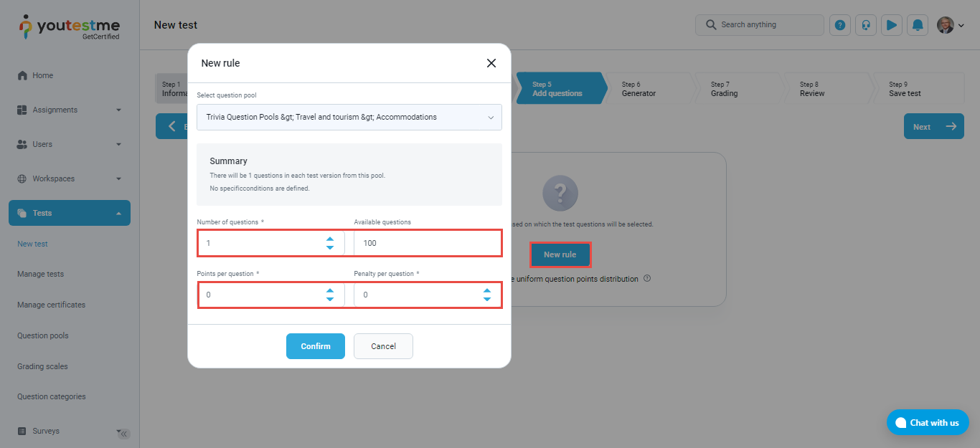This screenshot has width=980, height=448.
Task: Collapse the sidebar with double-chevron icon
Action: pyautogui.click(x=123, y=434)
